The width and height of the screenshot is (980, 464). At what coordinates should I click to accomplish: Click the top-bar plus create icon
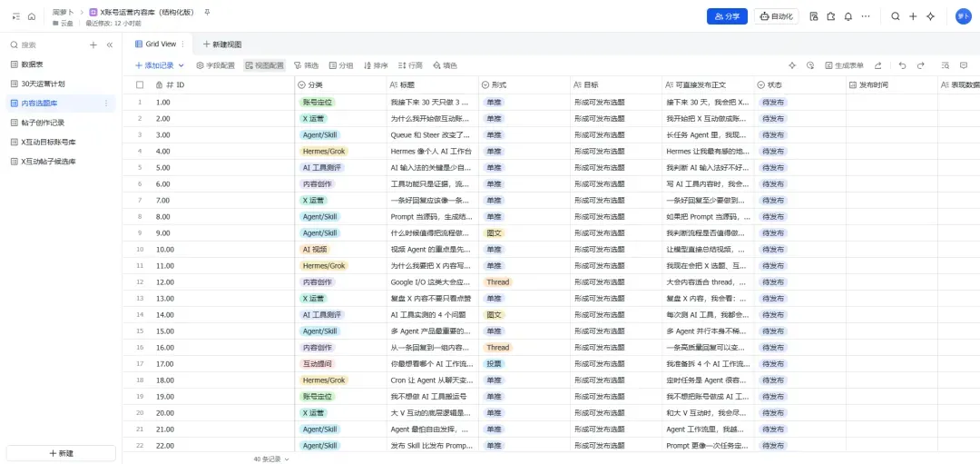(913, 16)
